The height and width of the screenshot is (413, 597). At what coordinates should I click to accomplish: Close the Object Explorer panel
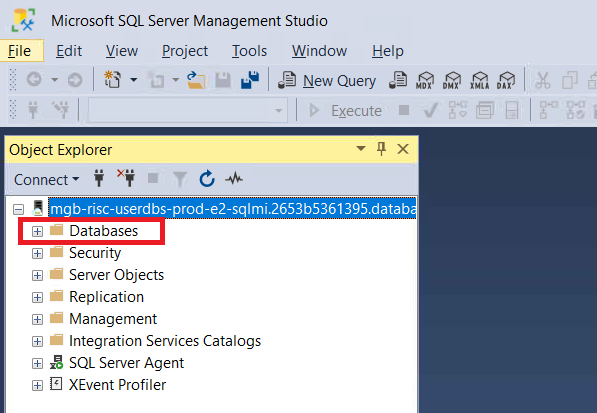point(403,149)
